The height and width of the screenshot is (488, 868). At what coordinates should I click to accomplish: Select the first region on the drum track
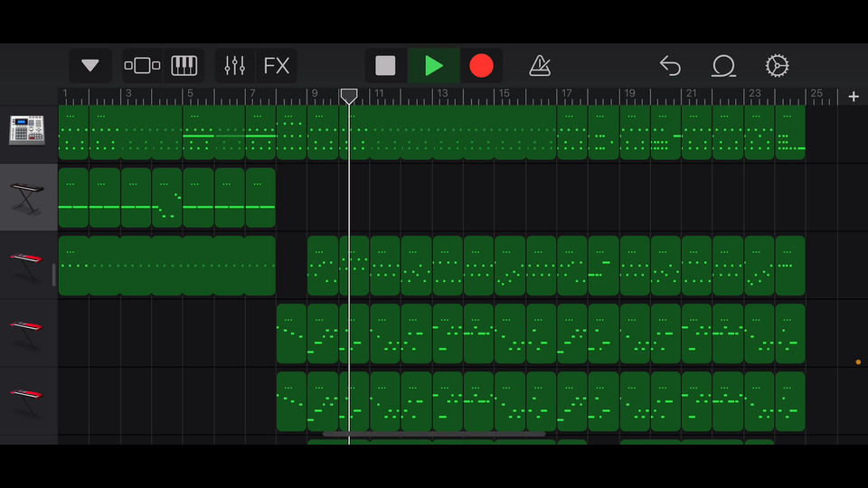tap(73, 132)
